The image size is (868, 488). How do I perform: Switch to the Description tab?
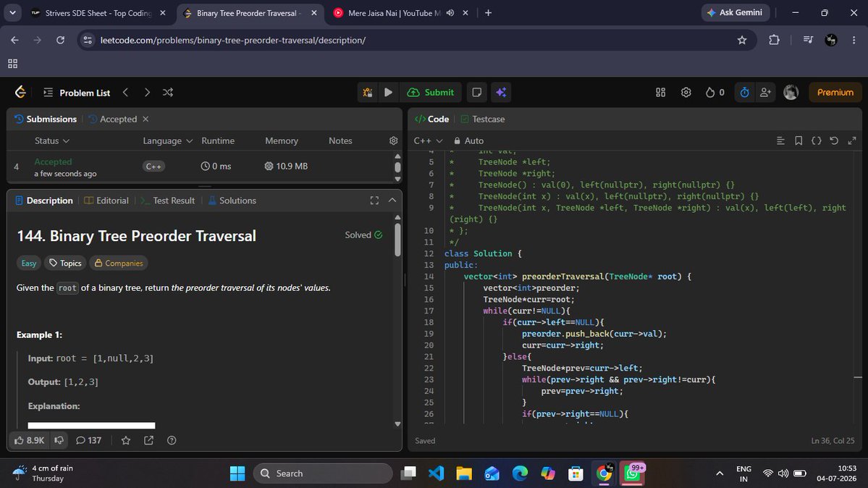point(43,201)
